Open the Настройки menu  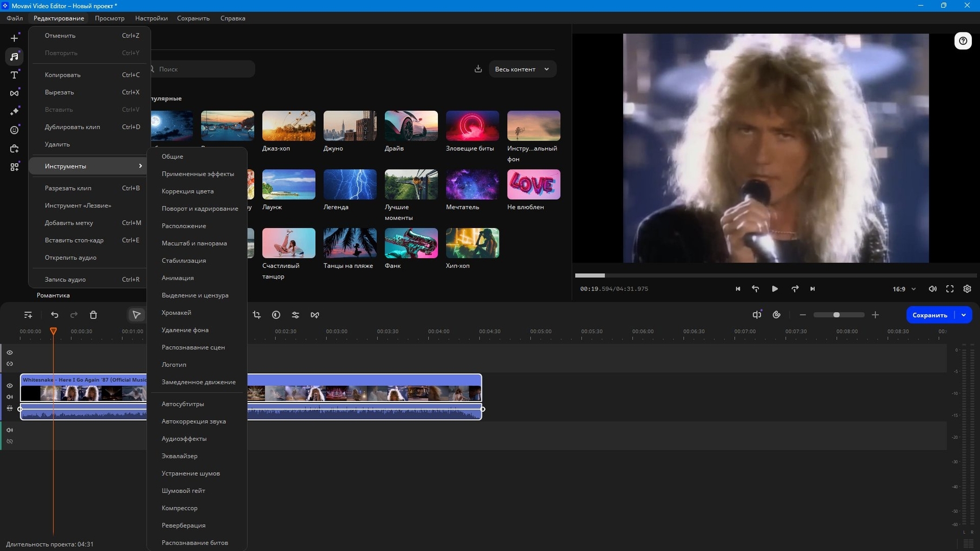(151, 18)
